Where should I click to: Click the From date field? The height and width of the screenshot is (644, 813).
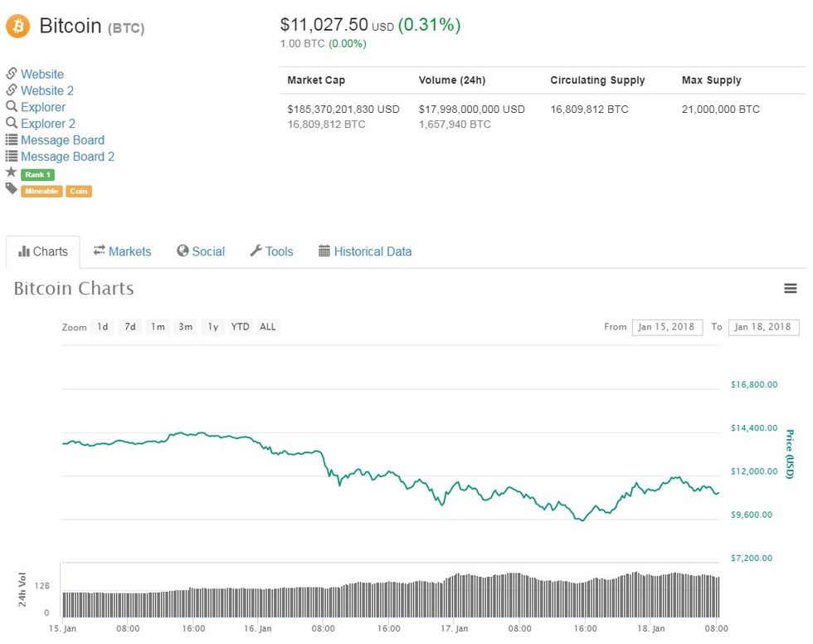[x=667, y=327]
